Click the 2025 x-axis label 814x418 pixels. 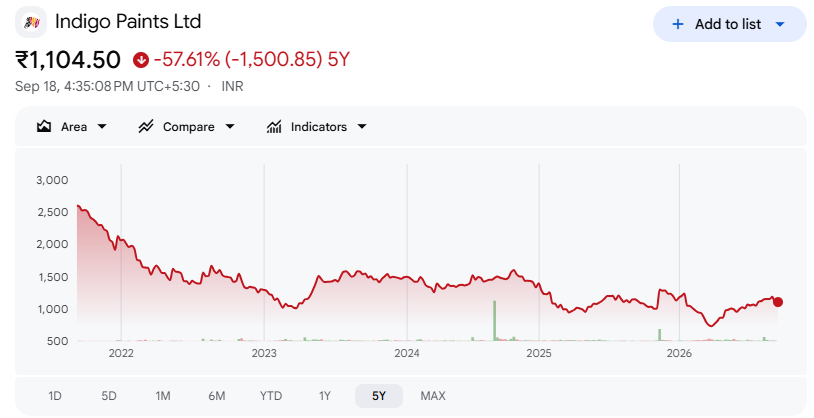[x=539, y=354]
